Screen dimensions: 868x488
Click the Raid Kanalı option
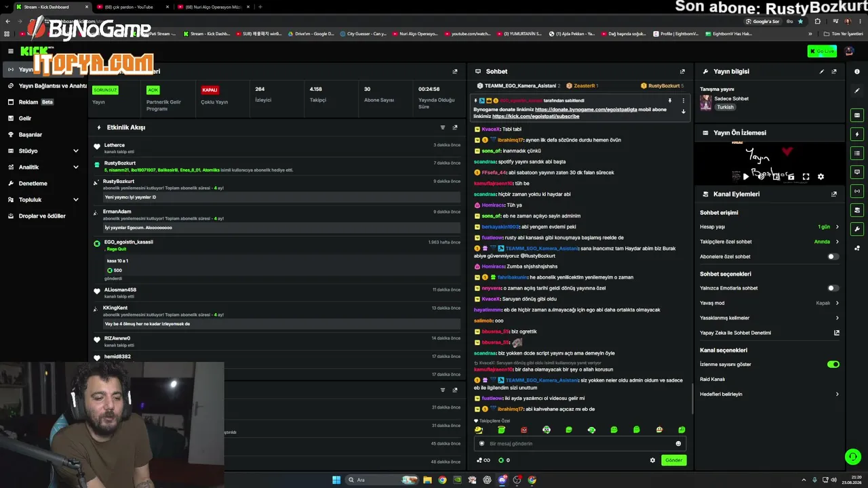pyautogui.click(x=712, y=380)
